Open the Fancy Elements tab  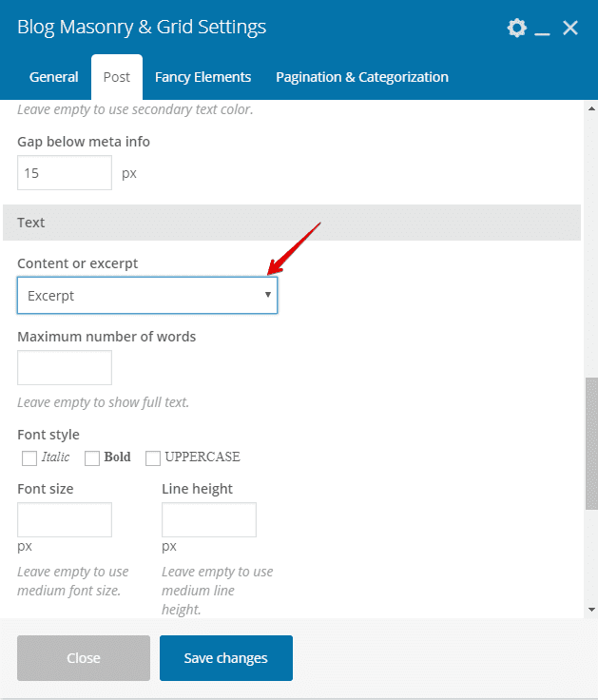point(203,77)
